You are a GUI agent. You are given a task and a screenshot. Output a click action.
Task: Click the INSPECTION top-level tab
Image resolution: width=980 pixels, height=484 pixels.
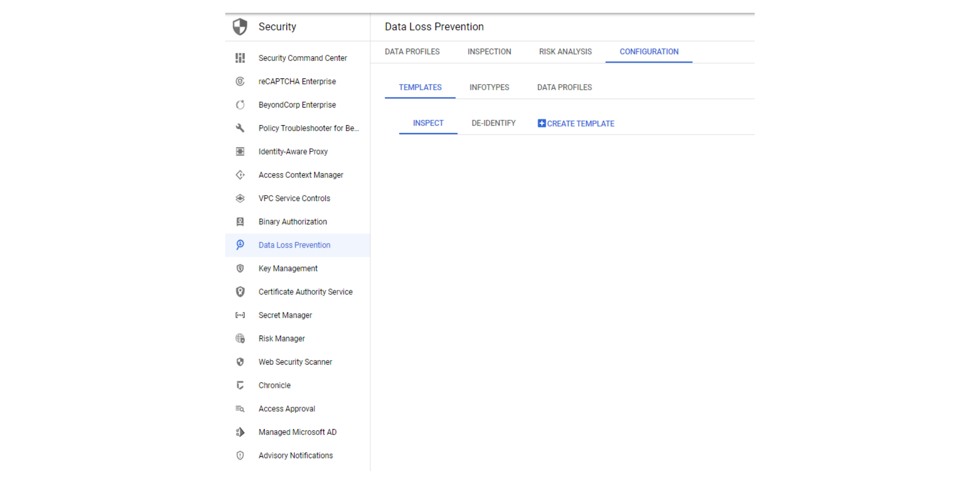pyautogui.click(x=489, y=51)
